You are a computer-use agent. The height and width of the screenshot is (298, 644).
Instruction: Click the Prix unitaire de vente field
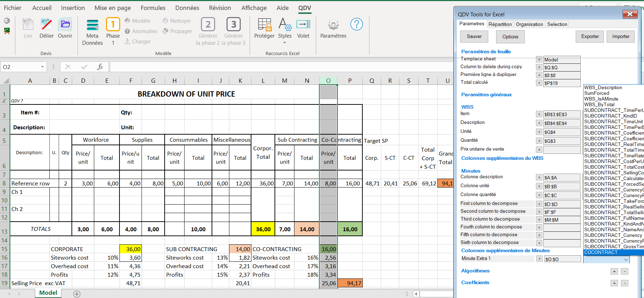tap(562, 150)
